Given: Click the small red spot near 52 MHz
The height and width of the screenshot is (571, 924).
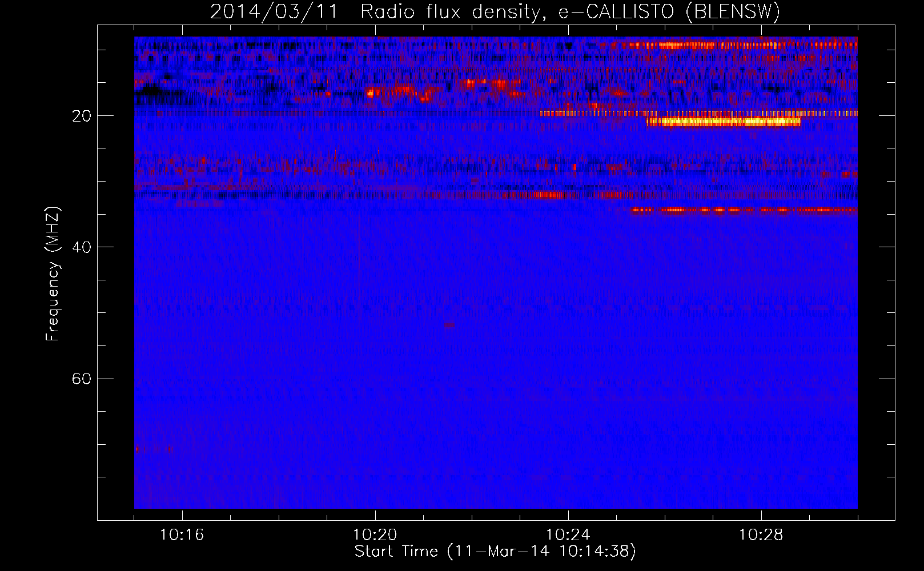Looking at the screenshot, I should (x=449, y=325).
